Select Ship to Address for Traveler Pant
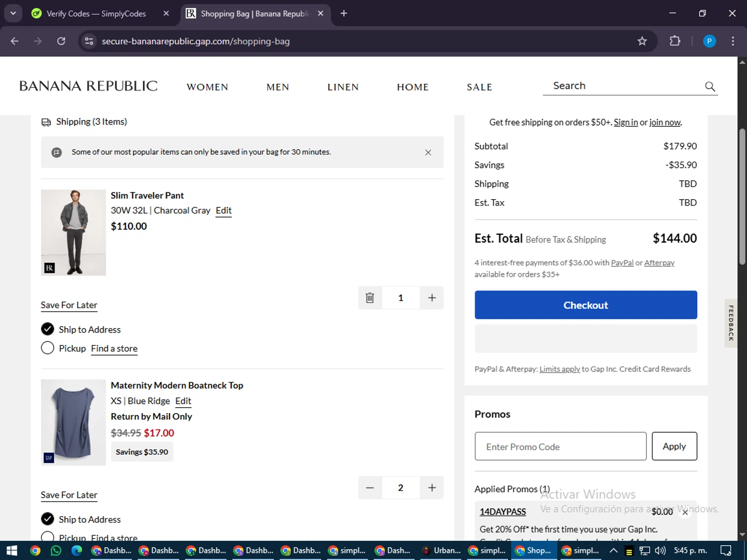The image size is (747, 560). (x=47, y=329)
